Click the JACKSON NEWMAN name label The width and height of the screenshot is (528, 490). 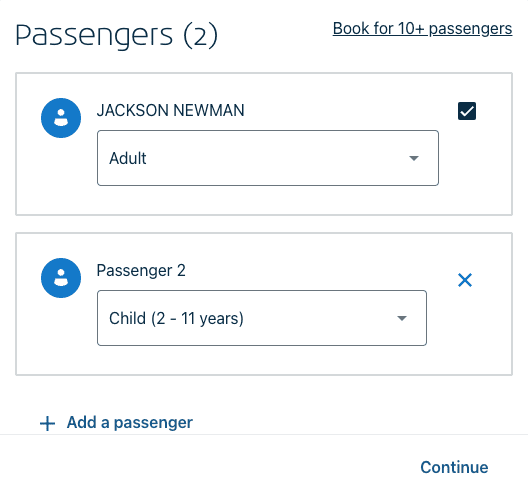click(x=170, y=110)
